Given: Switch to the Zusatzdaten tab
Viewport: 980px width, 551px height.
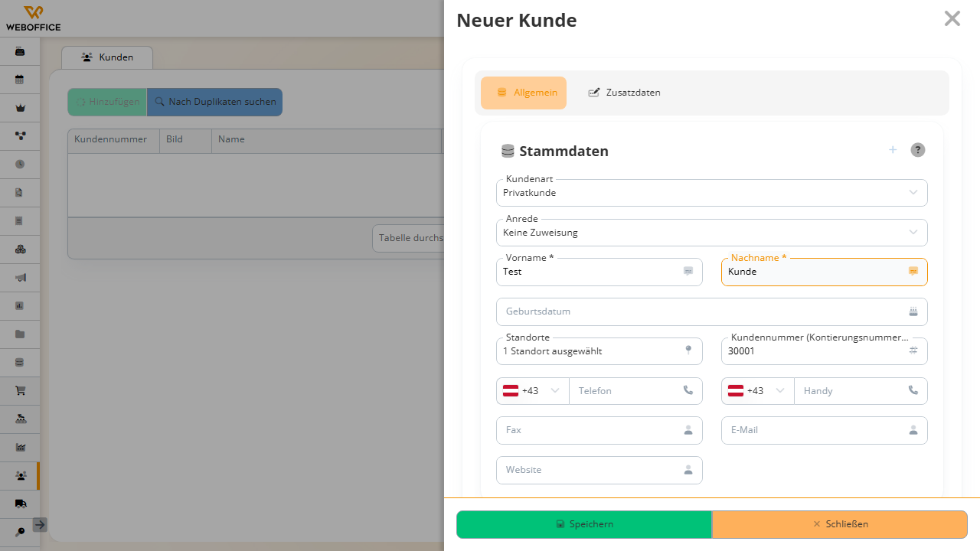Looking at the screenshot, I should 624,93.
